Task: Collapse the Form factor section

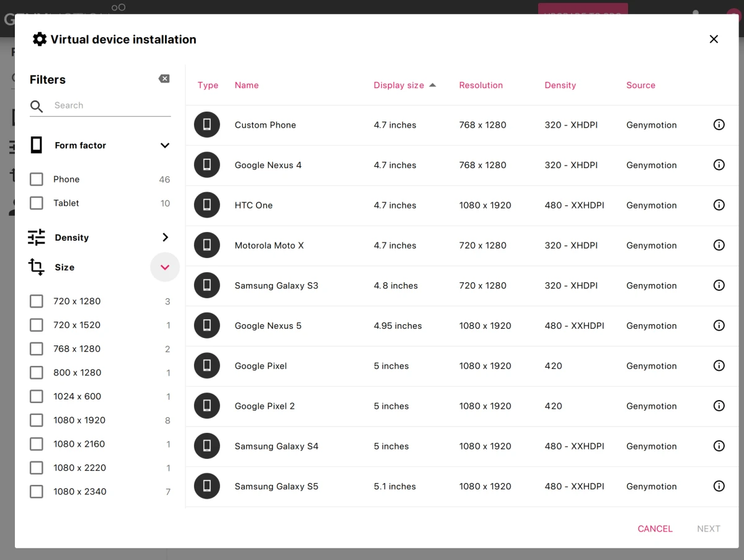Action: coord(165,146)
